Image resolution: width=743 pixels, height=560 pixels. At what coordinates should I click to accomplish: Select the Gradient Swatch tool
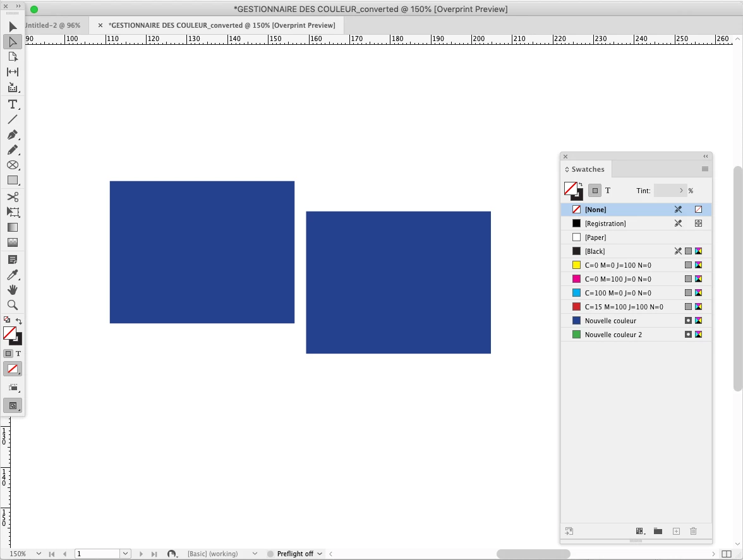point(13,227)
